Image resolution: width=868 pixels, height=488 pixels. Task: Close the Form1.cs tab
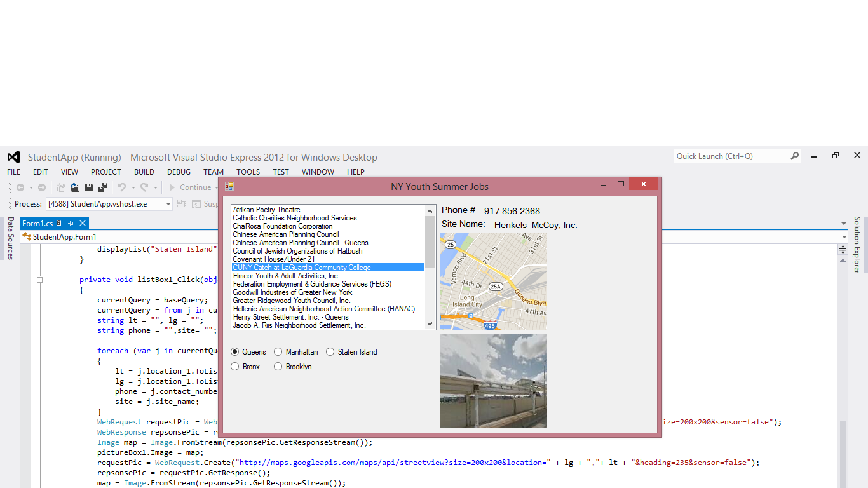click(83, 223)
